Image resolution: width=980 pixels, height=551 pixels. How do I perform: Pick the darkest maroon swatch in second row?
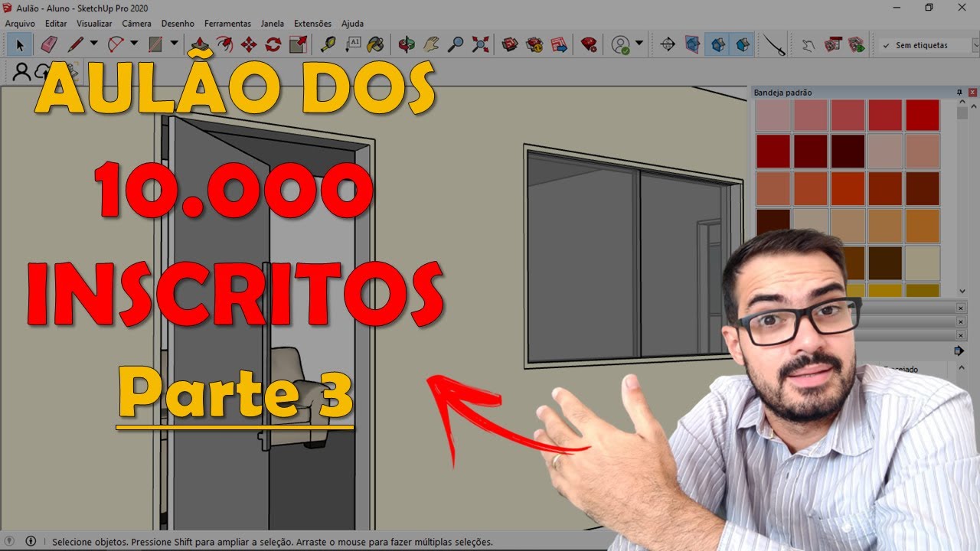848,152
